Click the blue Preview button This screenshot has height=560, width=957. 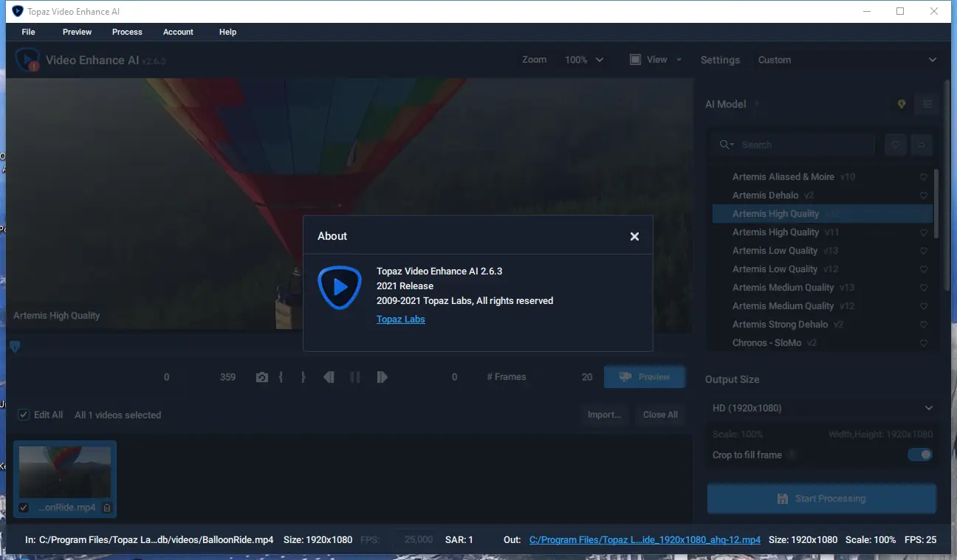coord(645,377)
